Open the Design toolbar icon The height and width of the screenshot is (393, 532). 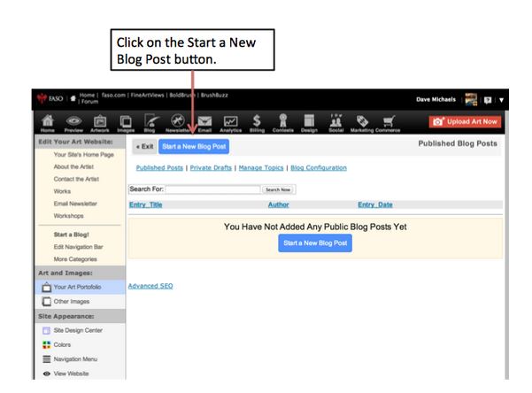[309, 123]
